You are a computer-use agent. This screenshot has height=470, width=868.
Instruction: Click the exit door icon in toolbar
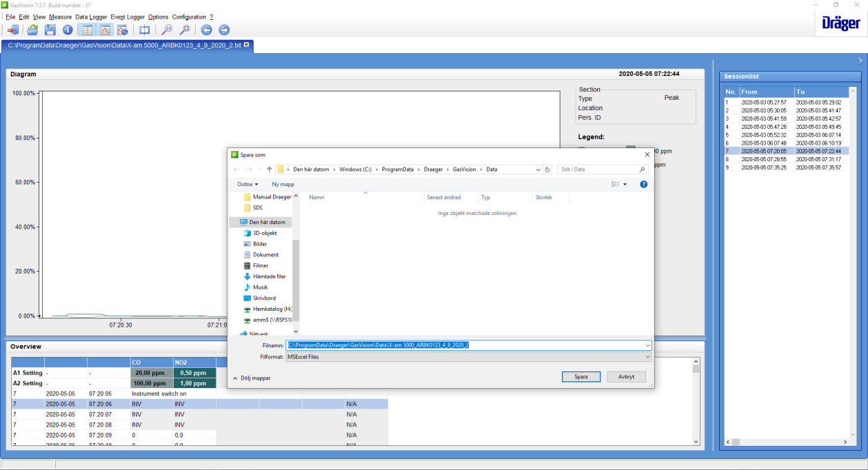13,30
